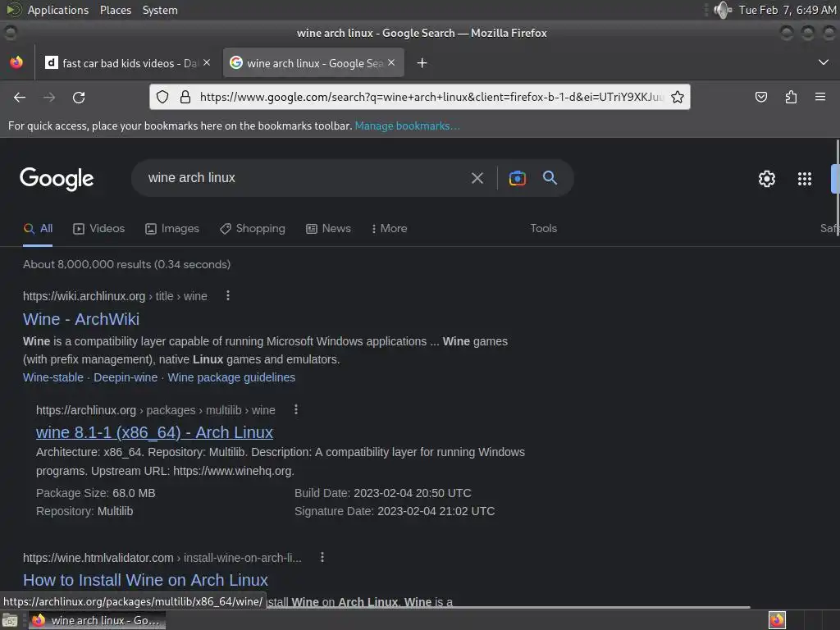Open the Deepin-wine sitelink
Screen dimensions: 840x630
[x=126, y=377]
